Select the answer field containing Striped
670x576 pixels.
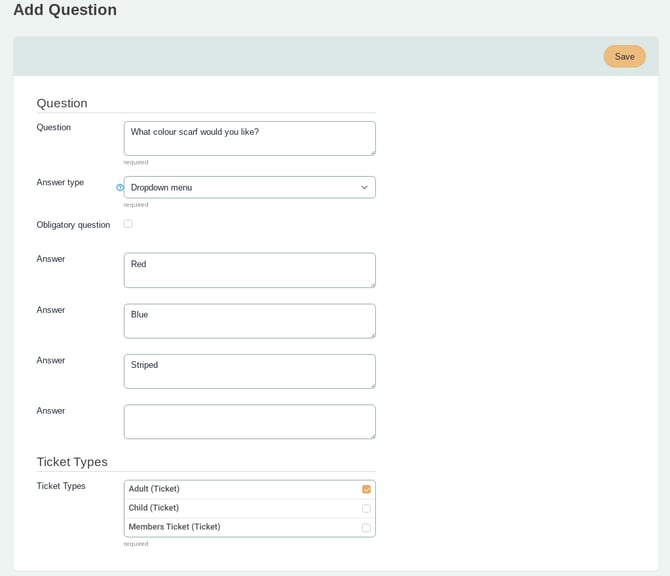tap(249, 371)
